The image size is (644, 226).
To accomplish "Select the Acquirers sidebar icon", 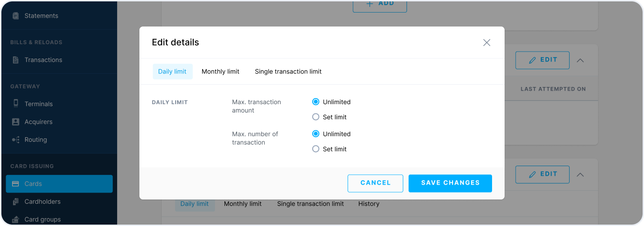I will pyautogui.click(x=16, y=122).
